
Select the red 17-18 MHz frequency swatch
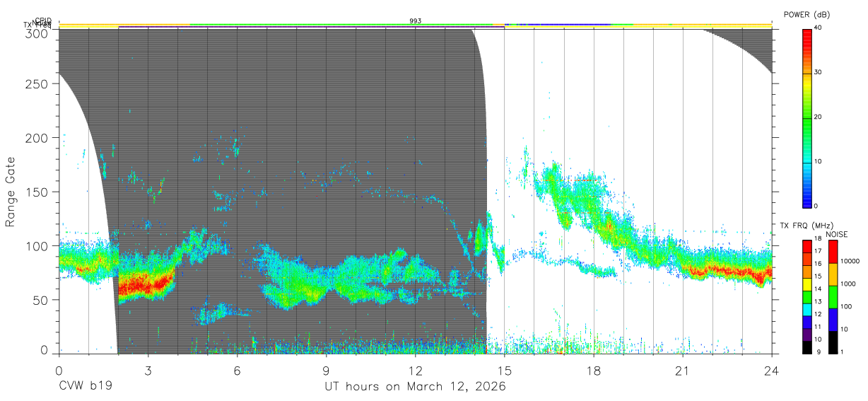click(807, 247)
